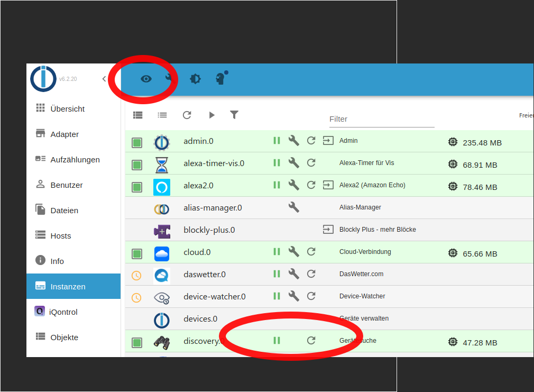
Task: Click device-watcher.0 schedule clock icon
Action: click(x=136, y=298)
